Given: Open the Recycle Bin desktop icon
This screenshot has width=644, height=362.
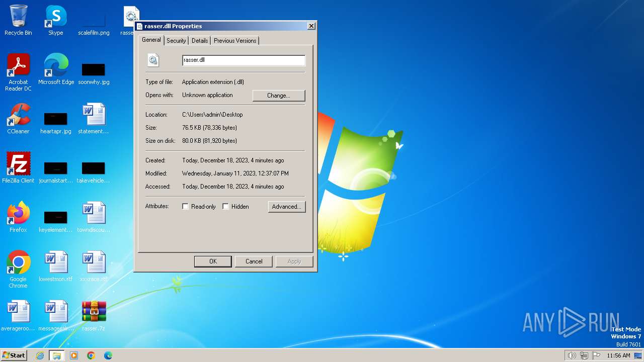Looking at the screenshot, I should [18, 20].
